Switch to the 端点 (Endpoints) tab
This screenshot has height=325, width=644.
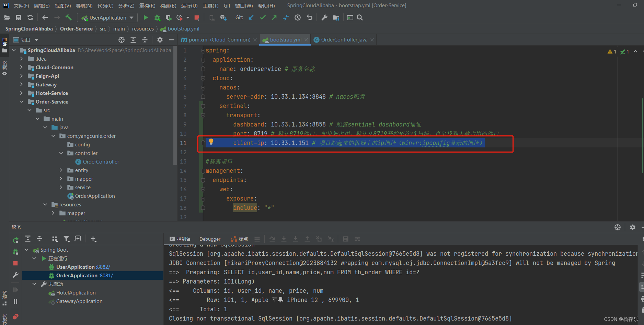click(240, 239)
